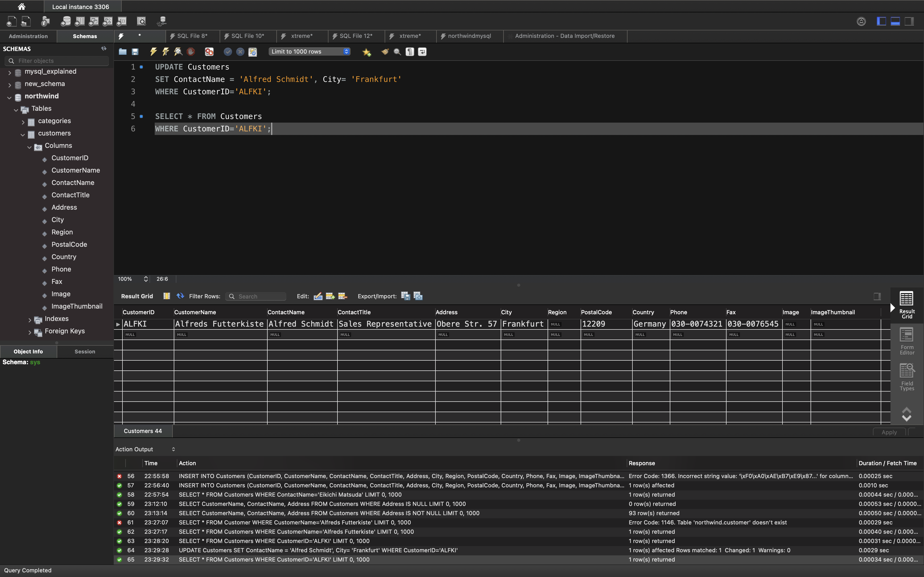The height and width of the screenshot is (577, 924).
Task: Switch to the Administration sidebar tab
Action: coord(28,36)
